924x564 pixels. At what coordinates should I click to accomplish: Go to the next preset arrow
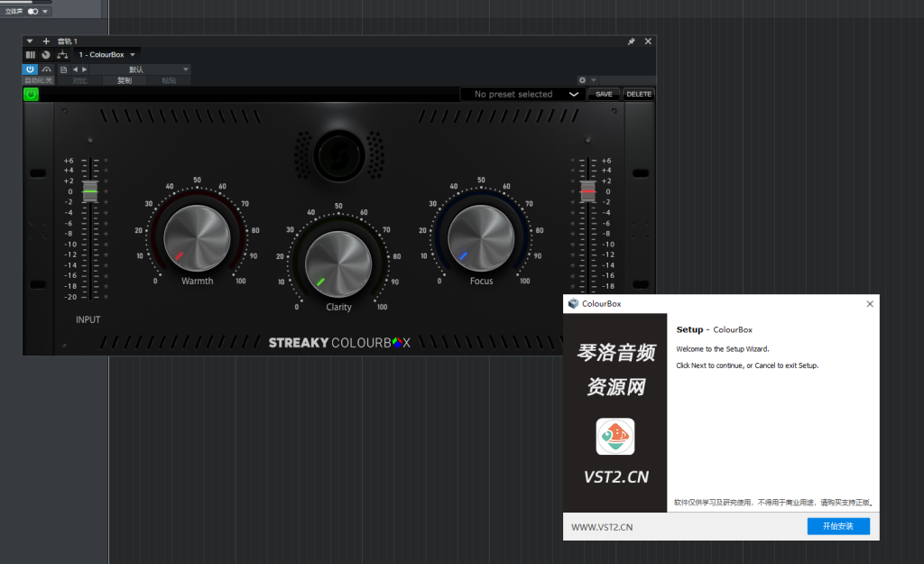[85, 69]
